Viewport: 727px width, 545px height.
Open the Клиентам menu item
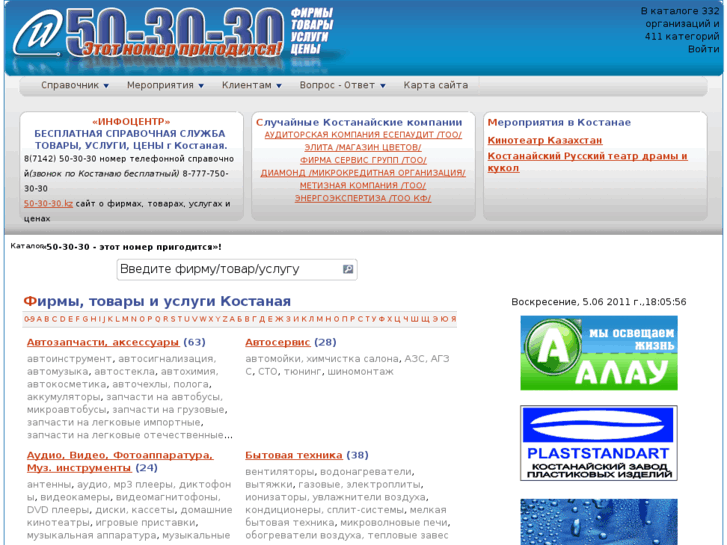[247, 85]
